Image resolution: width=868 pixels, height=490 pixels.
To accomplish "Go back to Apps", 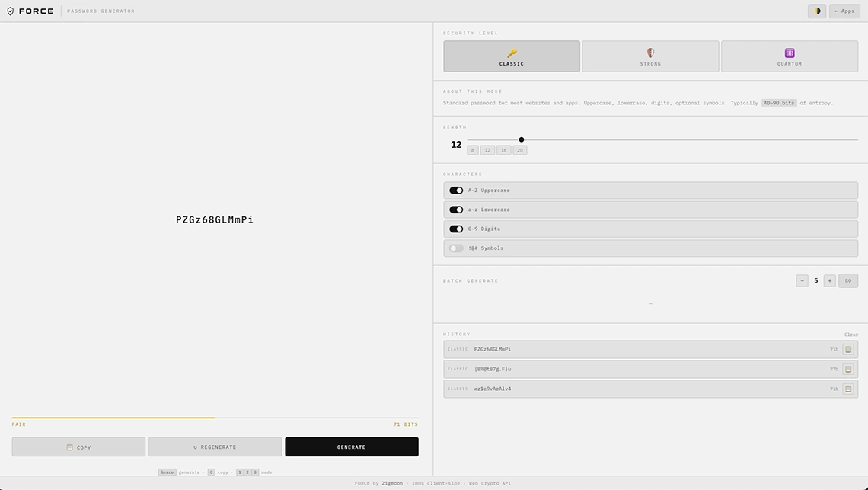I will [x=844, y=11].
